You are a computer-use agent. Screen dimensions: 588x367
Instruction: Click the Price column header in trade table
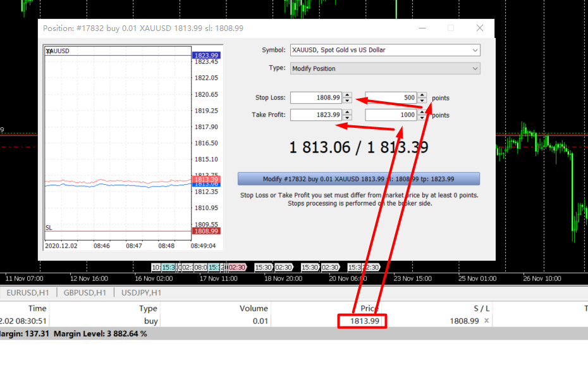369,308
